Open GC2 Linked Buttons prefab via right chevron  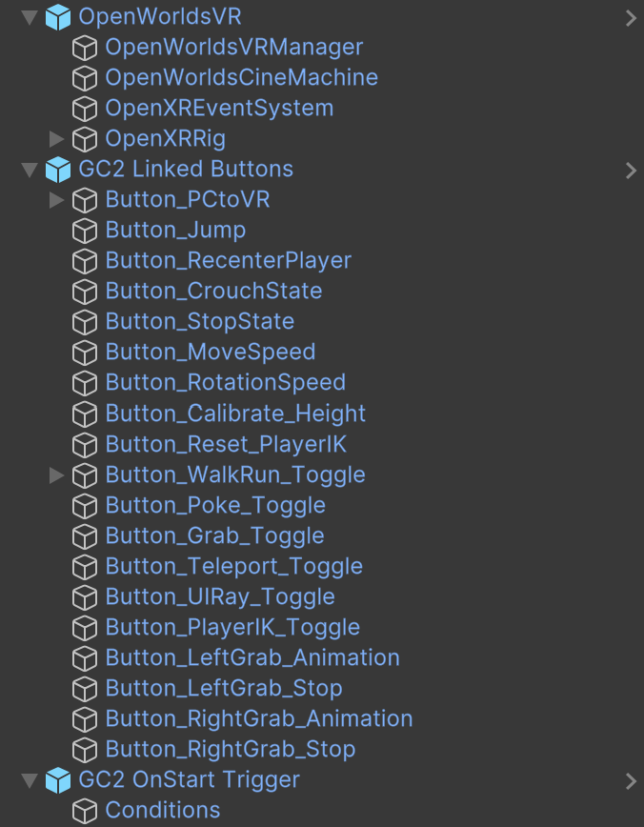pyautogui.click(x=630, y=170)
